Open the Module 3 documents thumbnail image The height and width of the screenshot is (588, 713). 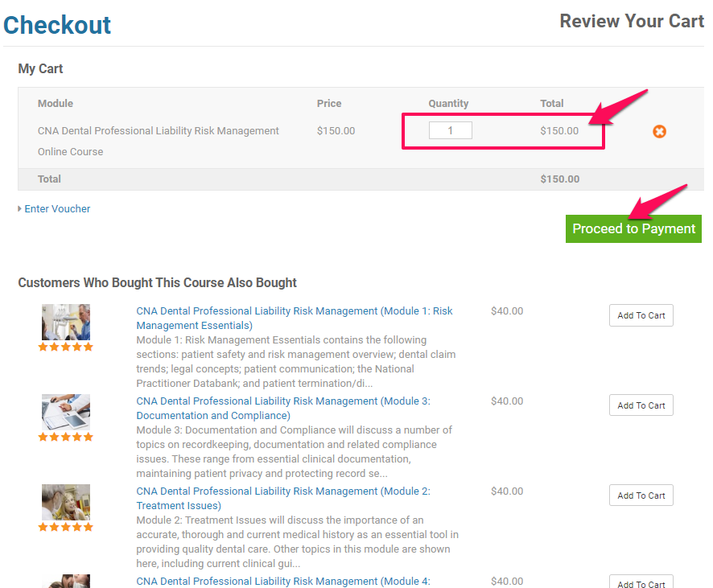[66, 412]
